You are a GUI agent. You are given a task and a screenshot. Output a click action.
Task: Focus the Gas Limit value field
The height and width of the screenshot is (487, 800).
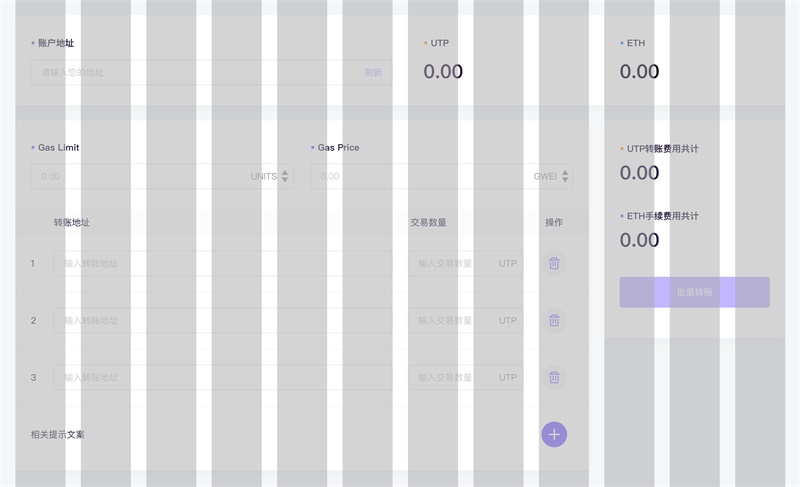162,176
